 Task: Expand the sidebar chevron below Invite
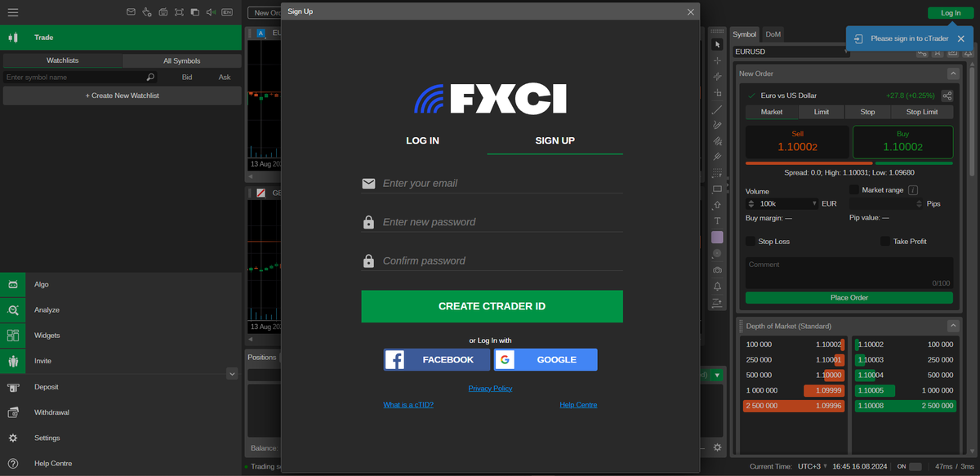coord(232,374)
